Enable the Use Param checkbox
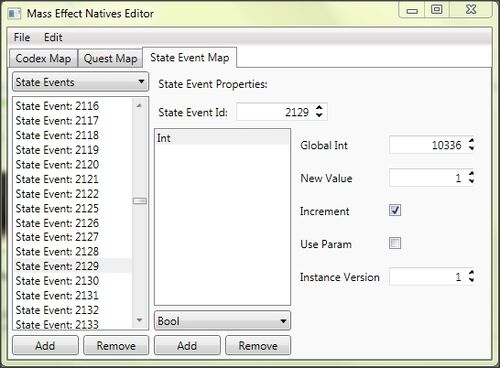Screen dimensions: 500x368 395,243
